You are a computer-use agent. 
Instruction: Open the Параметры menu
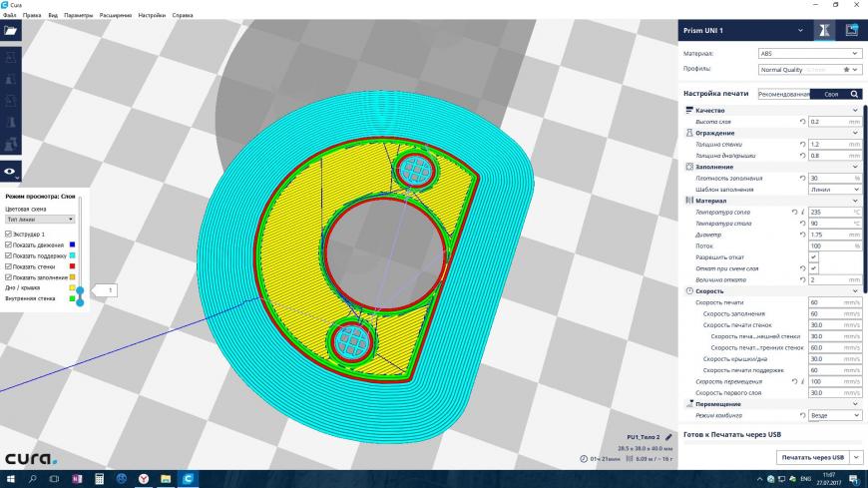(78, 16)
